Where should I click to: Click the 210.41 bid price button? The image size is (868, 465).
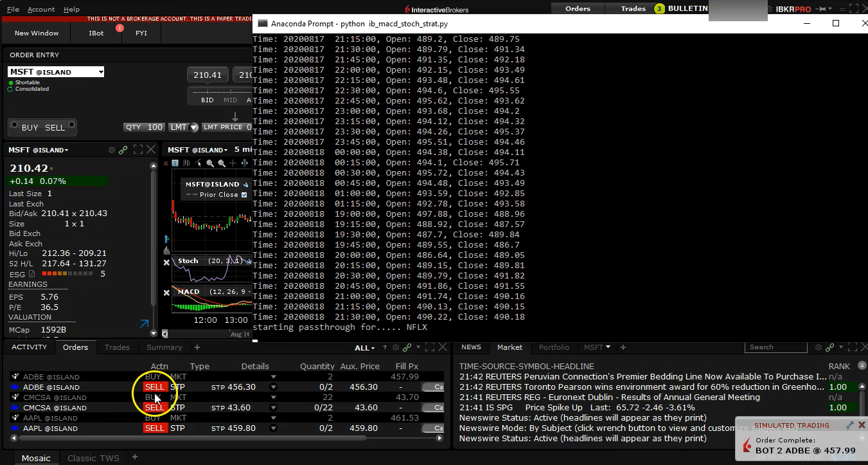(x=208, y=75)
